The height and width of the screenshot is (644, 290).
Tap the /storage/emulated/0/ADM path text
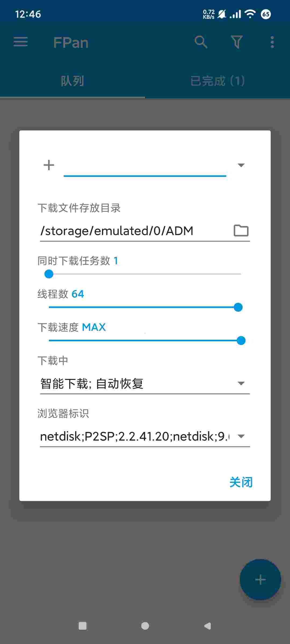[117, 231]
